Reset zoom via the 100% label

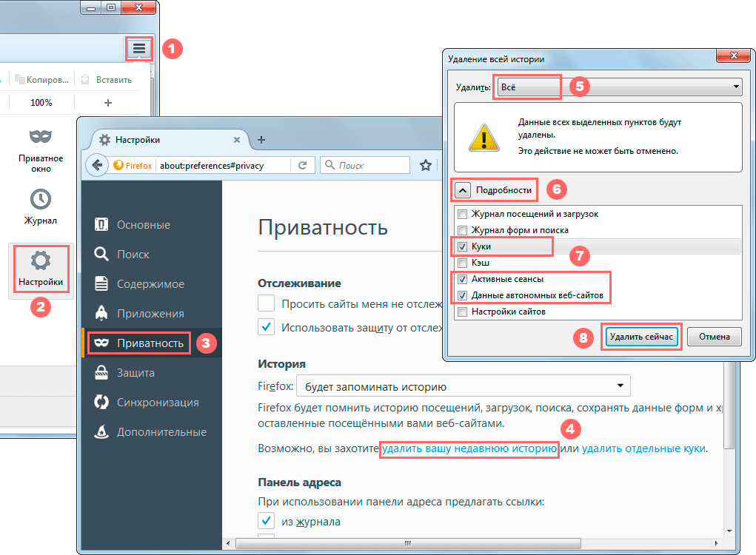[x=41, y=103]
